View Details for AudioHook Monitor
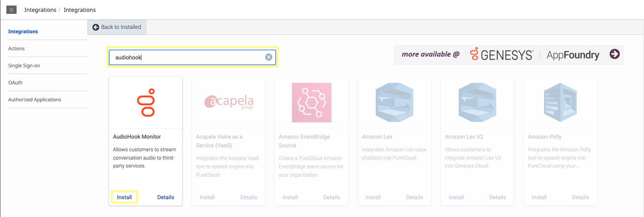Viewport: 644px width, 217px height. 166,197
